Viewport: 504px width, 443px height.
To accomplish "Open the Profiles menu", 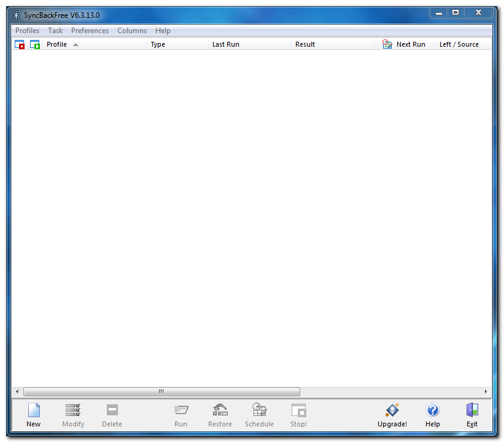I will click(28, 31).
